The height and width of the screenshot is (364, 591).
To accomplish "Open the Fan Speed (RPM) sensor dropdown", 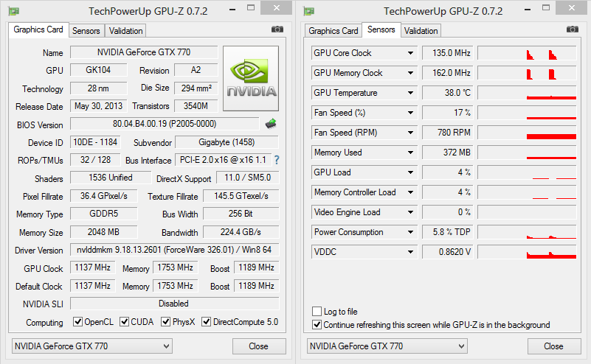I will click(x=410, y=133).
